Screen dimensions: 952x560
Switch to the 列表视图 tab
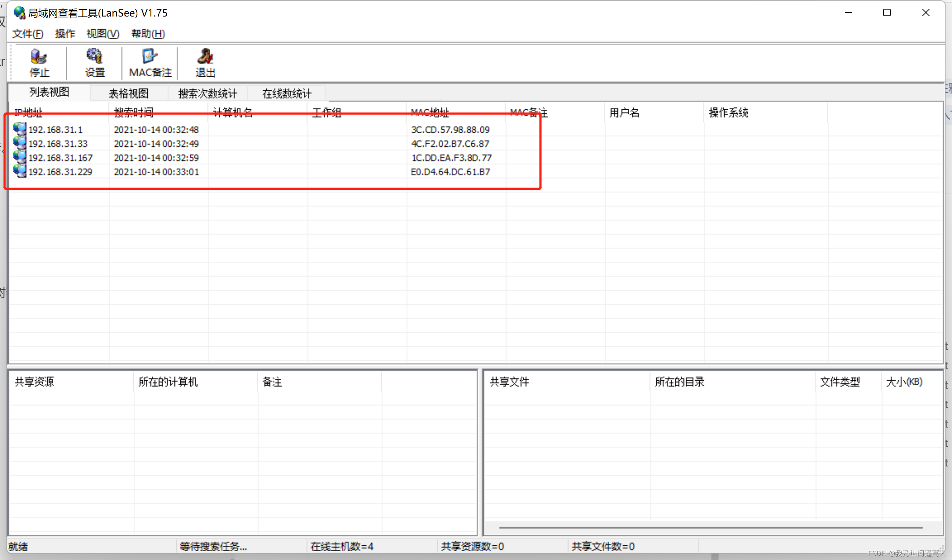coord(49,92)
